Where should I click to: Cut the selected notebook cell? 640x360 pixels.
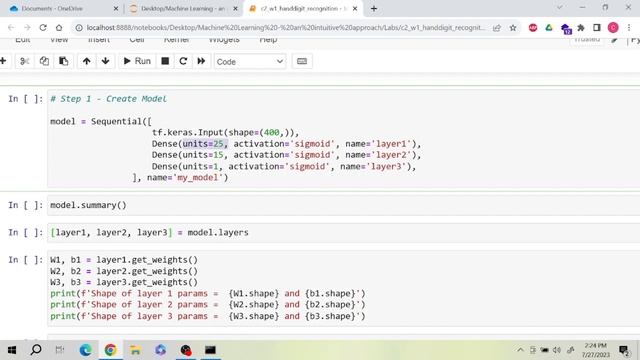24,61
